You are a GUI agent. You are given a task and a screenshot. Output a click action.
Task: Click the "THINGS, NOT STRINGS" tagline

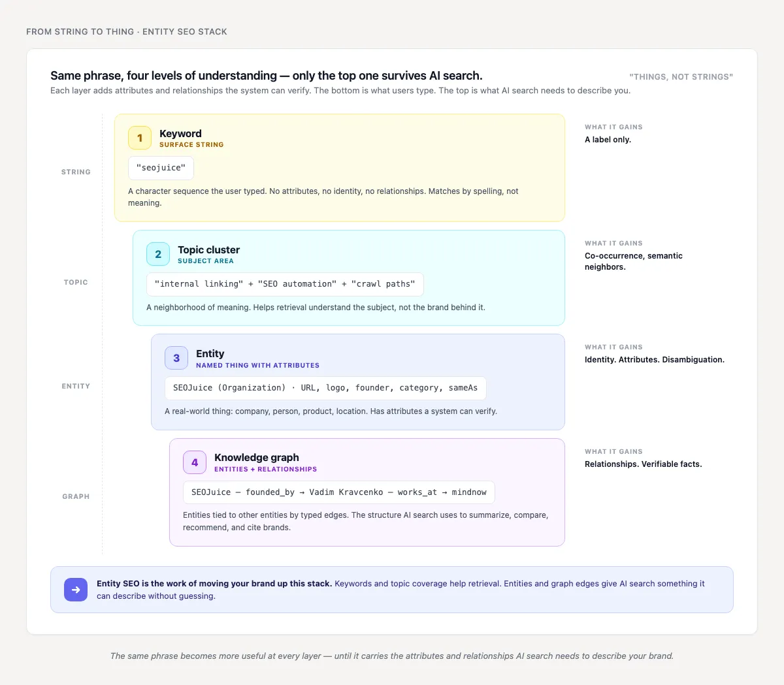pyautogui.click(x=681, y=76)
